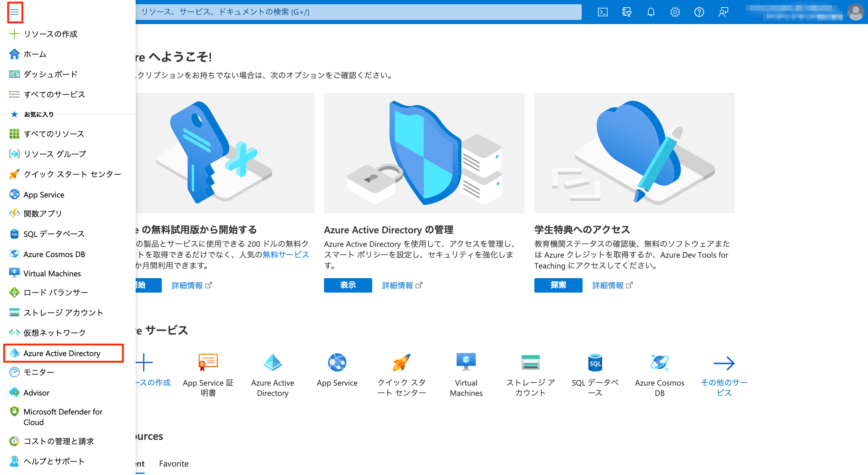Screen dimensions: 868x475
Task: Switch to the Favorite tab
Action: click(174, 464)
